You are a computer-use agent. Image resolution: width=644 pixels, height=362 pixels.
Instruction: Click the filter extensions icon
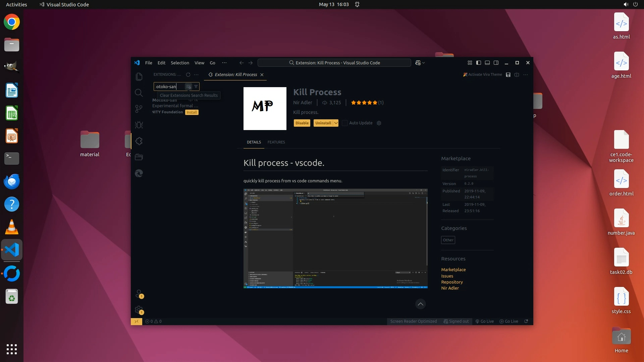(x=196, y=86)
